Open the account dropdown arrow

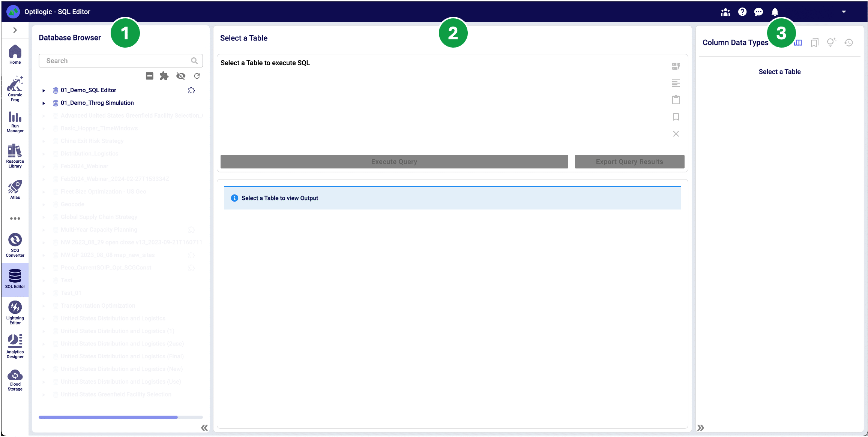[844, 12]
